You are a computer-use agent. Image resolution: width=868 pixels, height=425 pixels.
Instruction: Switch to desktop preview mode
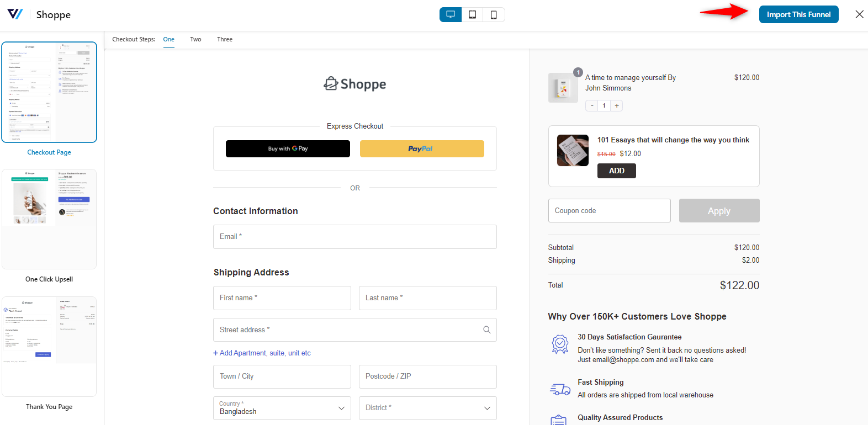pos(451,15)
